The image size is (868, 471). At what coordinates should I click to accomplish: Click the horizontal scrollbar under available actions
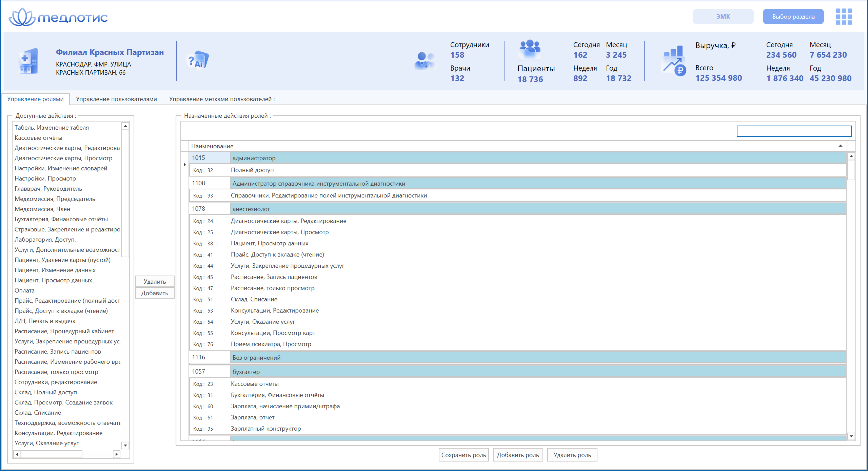(x=67, y=454)
